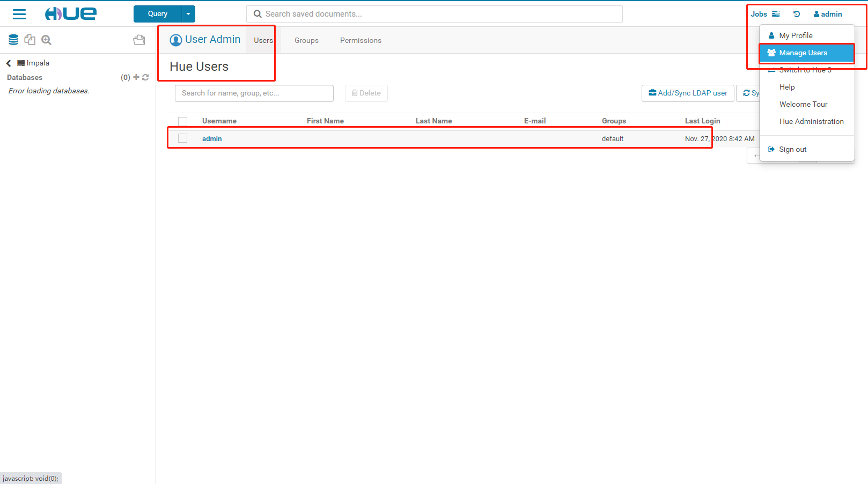Open Hue Administration menu entry
868x484 pixels.
pos(807,121)
